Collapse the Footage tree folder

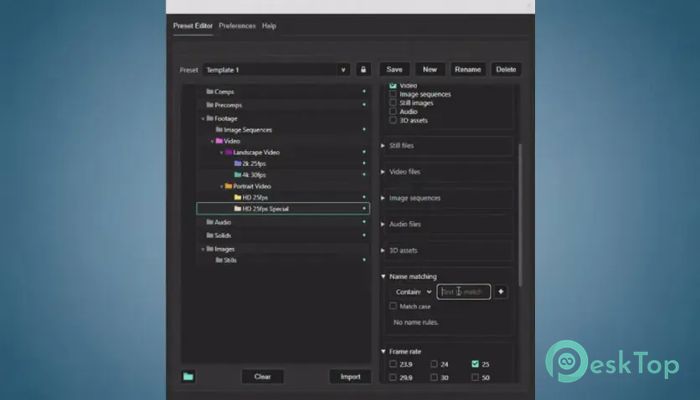coord(203,119)
